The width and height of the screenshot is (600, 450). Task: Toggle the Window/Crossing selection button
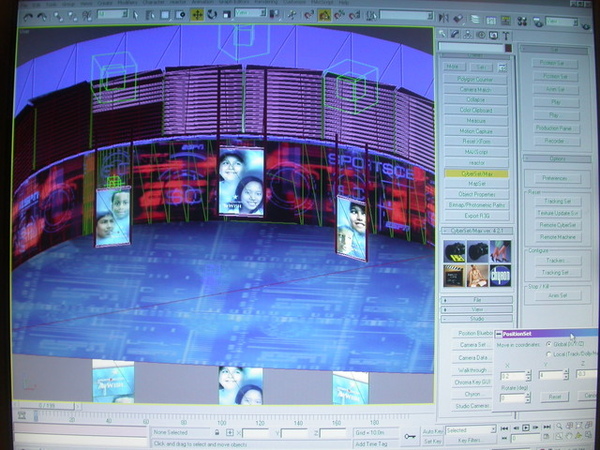point(180,15)
